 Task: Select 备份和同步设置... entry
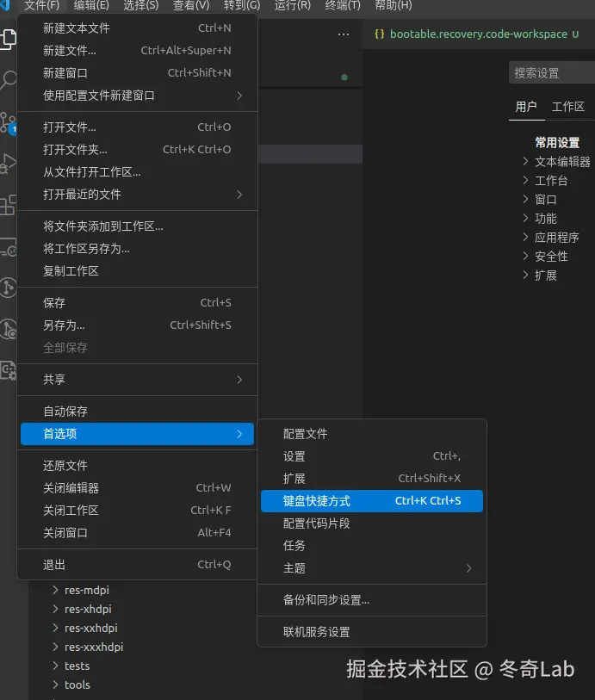(372, 600)
